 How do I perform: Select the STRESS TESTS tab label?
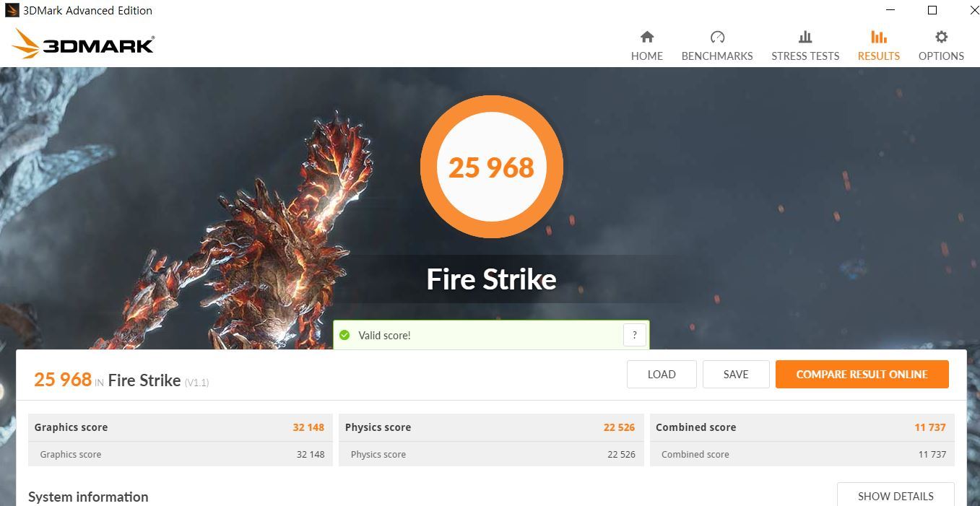(805, 56)
